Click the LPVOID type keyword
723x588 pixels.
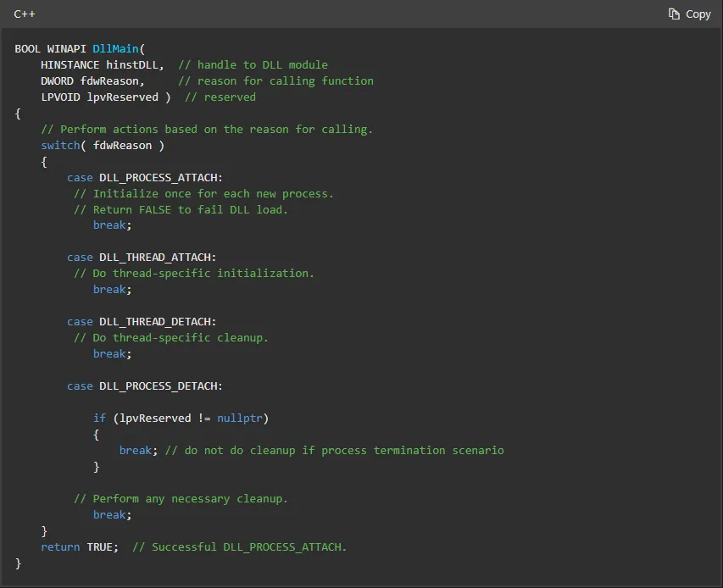pos(60,97)
